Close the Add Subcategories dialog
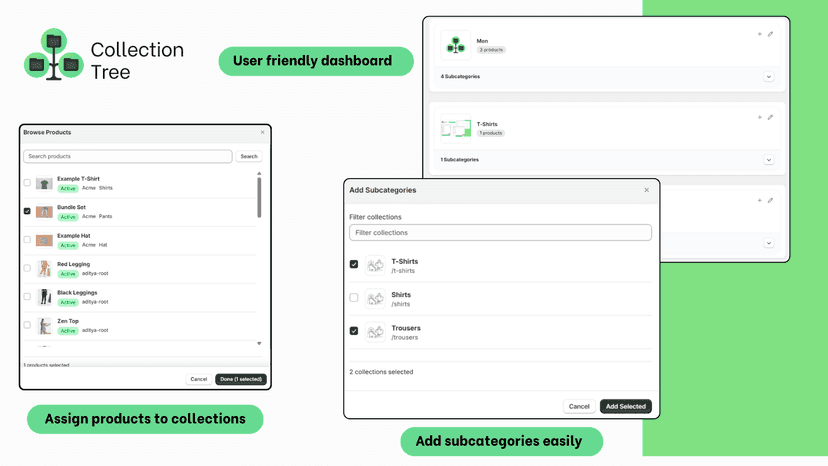This screenshot has width=828, height=466. [x=646, y=190]
